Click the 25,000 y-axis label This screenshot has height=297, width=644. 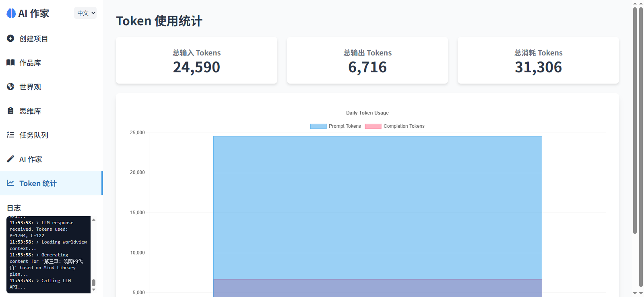point(137,133)
